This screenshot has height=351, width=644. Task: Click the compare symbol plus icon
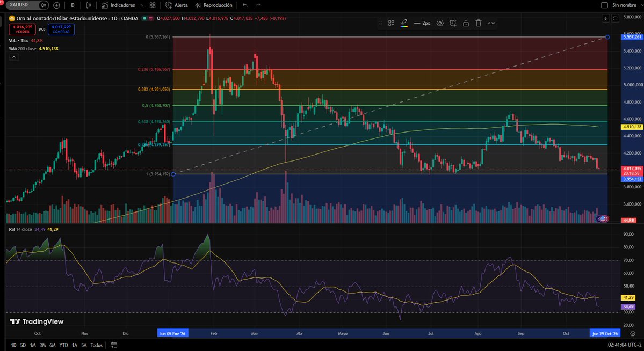pos(57,5)
